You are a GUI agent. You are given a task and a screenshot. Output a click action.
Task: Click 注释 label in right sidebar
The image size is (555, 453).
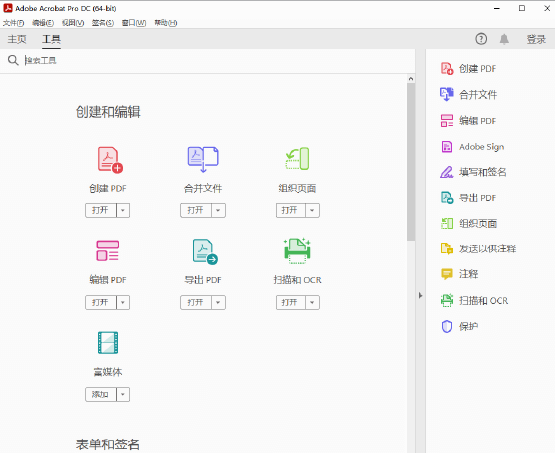[468, 274]
